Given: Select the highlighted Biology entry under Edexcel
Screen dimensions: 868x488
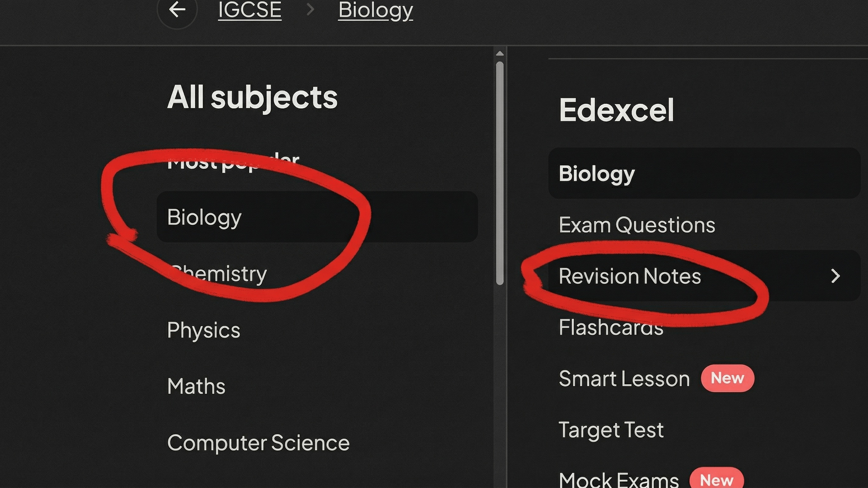Looking at the screenshot, I should [597, 174].
